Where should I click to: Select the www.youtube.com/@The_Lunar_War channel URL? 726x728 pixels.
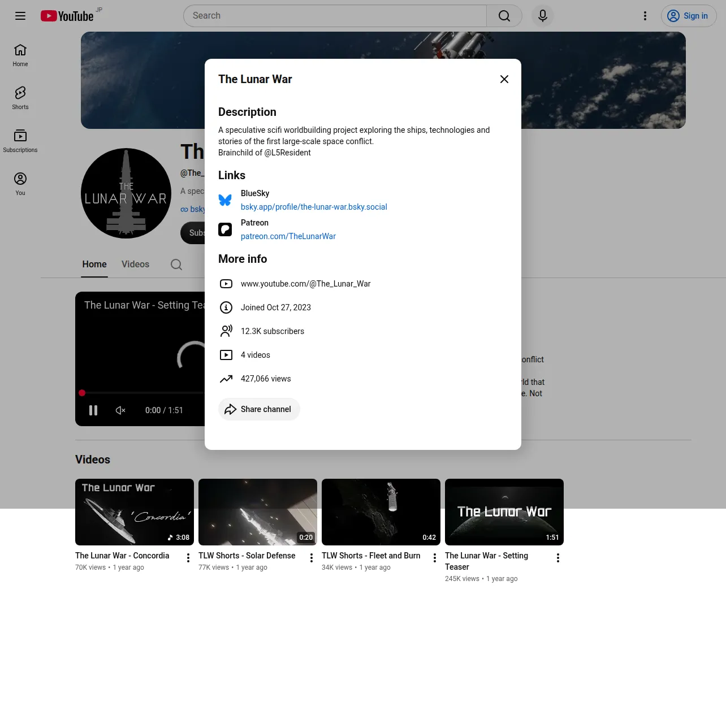pos(306,284)
